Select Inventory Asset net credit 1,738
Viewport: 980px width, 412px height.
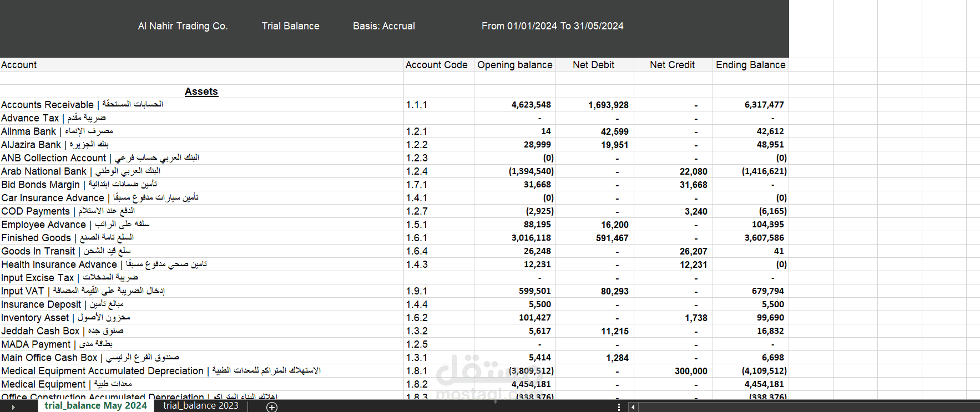673,318
